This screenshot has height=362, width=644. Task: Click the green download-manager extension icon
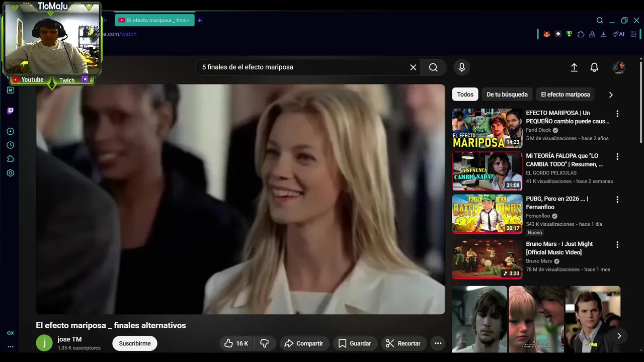click(569, 34)
